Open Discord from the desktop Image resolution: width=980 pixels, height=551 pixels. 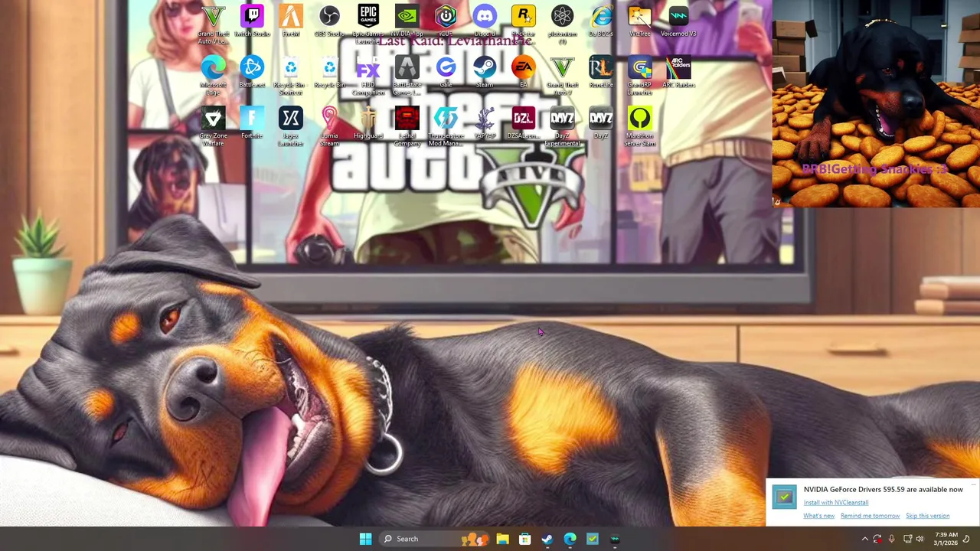click(x=485, y=21)
